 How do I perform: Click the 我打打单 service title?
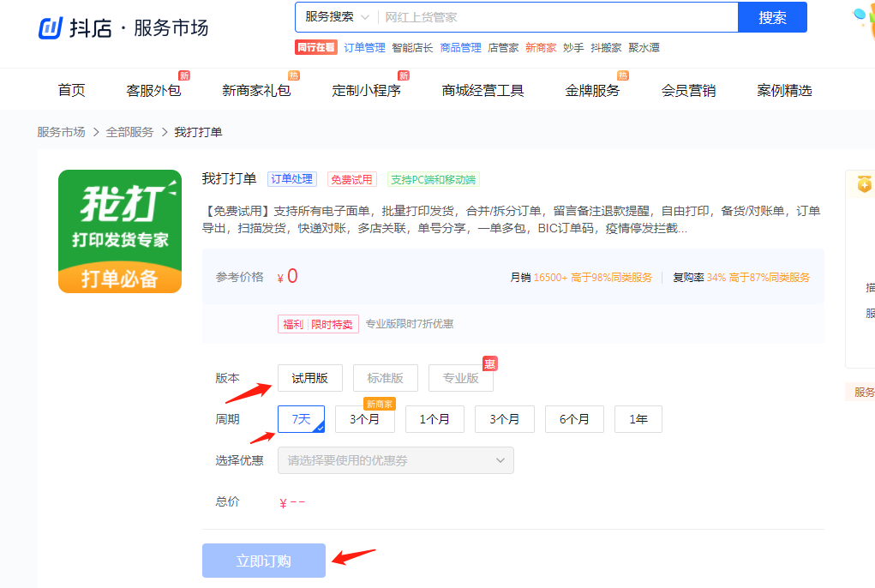tap(229, 178)
